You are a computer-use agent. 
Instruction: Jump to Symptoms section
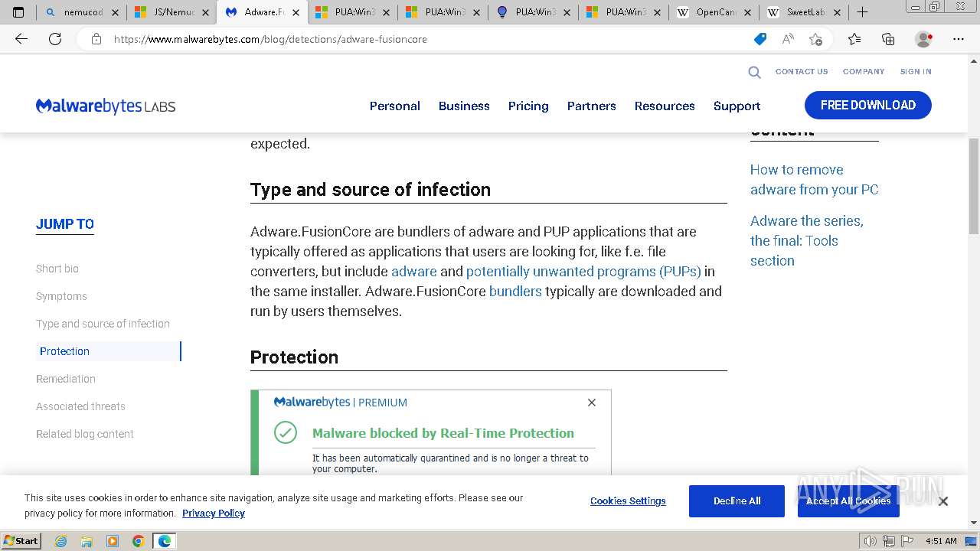[x=61, y=296]
